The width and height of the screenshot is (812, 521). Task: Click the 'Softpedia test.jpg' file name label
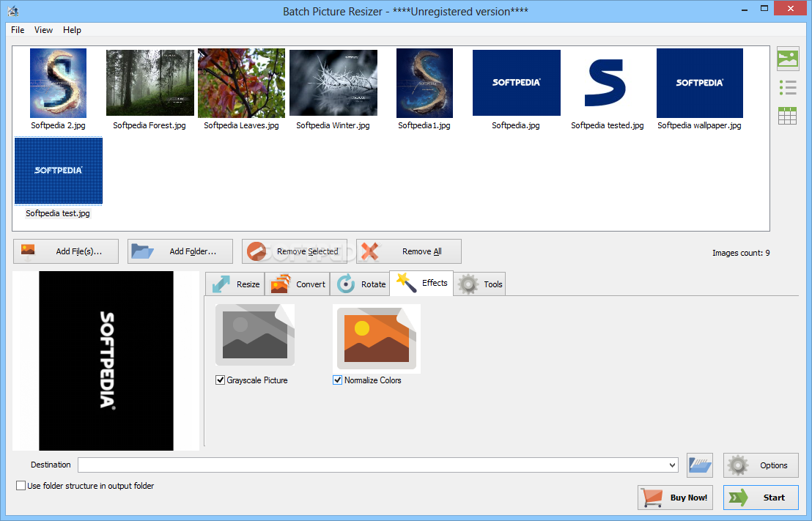click(58, 213)
